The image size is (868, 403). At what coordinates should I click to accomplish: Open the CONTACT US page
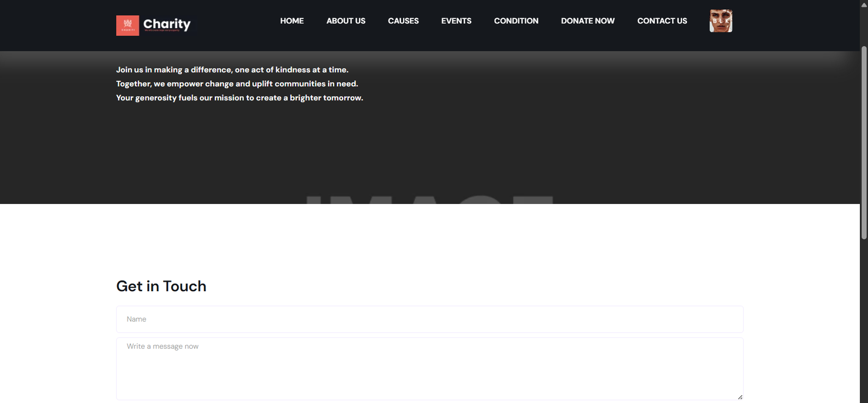(662, 21)
